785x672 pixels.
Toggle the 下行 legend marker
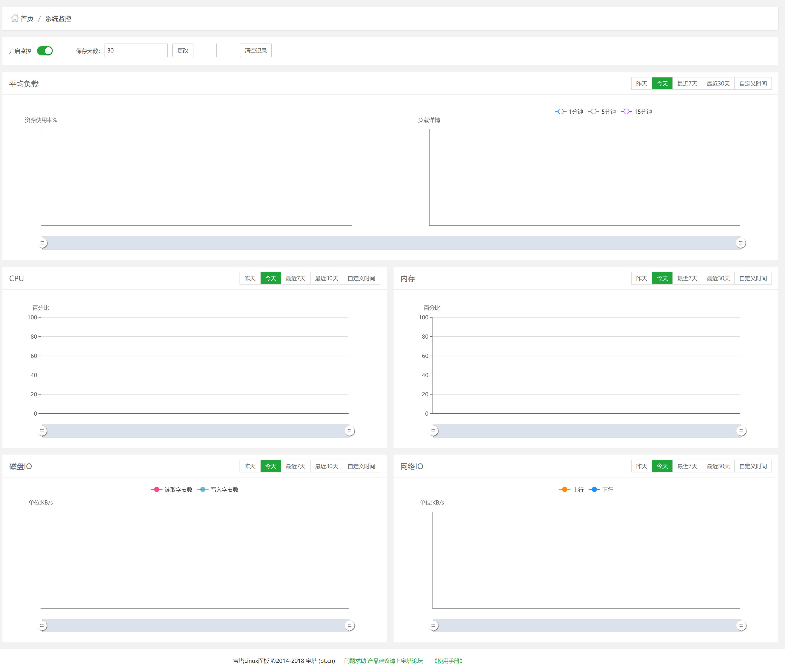point(594,489)
